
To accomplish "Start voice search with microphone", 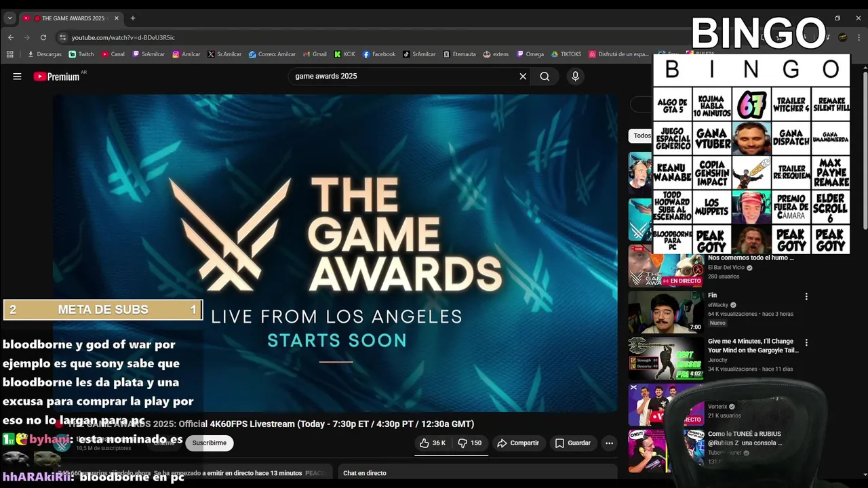I will [575, 77].
